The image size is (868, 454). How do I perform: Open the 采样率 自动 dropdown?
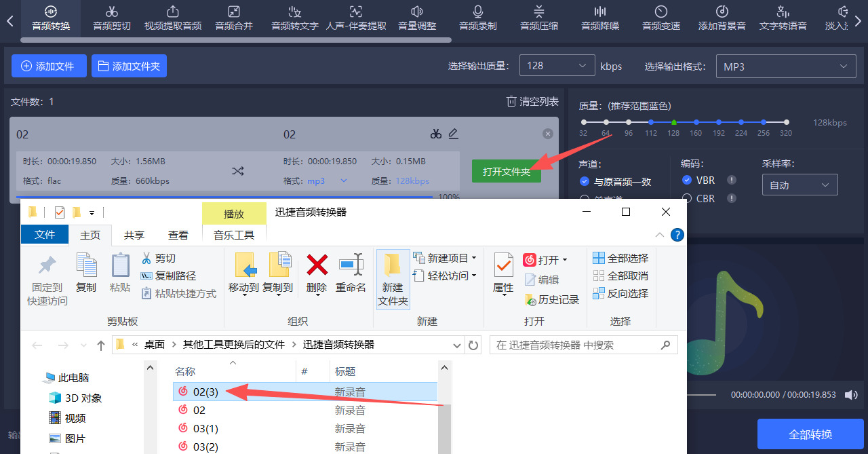800,185
